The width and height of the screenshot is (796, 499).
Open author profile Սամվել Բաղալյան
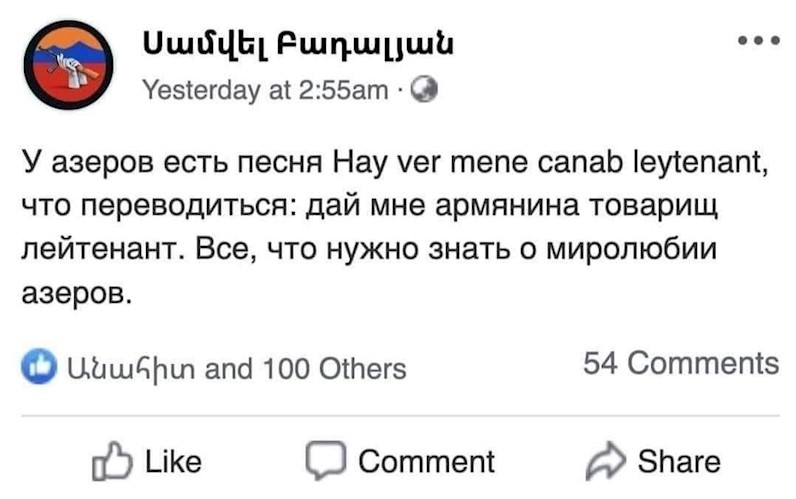[x=298, y=46]
